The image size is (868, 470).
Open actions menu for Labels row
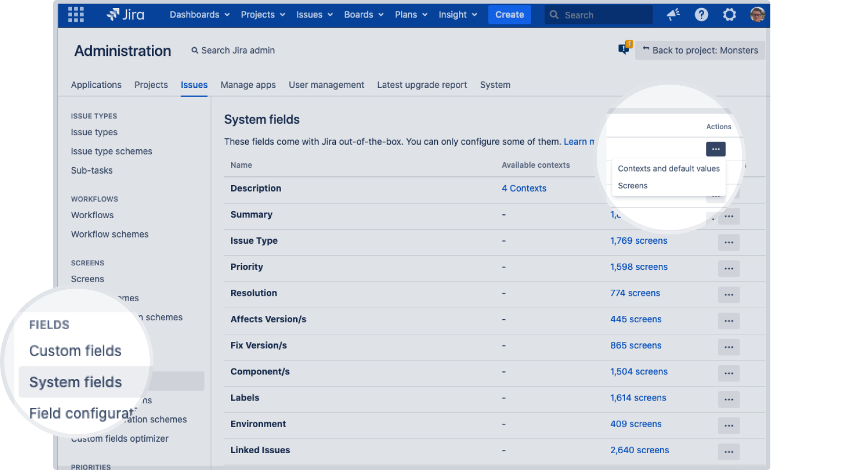(x=729, y=399)
